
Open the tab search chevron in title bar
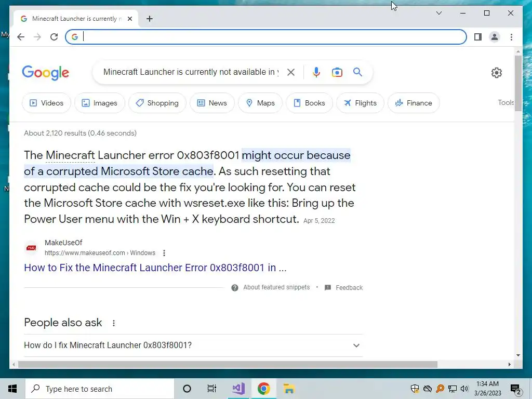(x=438, y=13)
